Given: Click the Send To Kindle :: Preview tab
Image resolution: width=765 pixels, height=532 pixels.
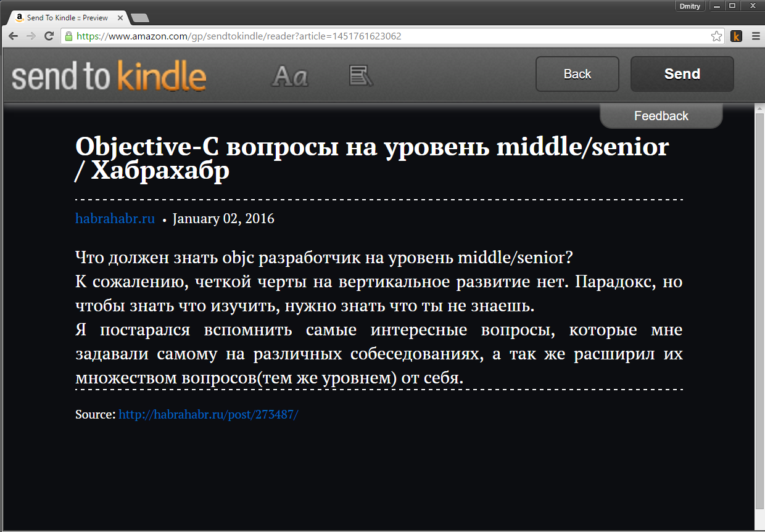Looking at the screenshot, I should (68, 17).
